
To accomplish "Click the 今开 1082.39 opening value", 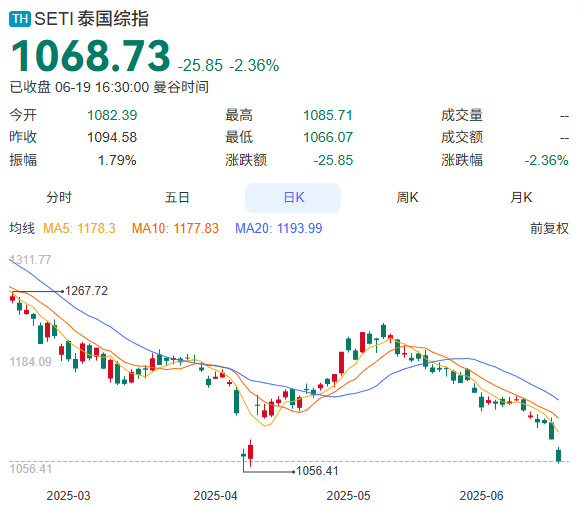I will pos(112,115).
